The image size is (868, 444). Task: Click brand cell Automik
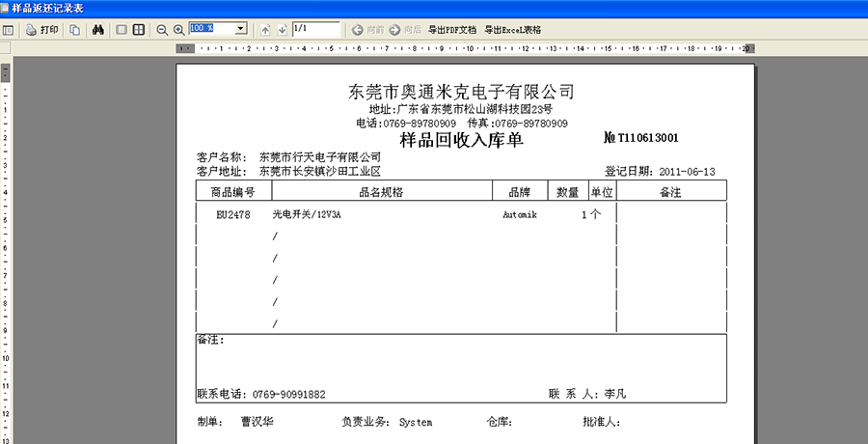pos(519,215)
